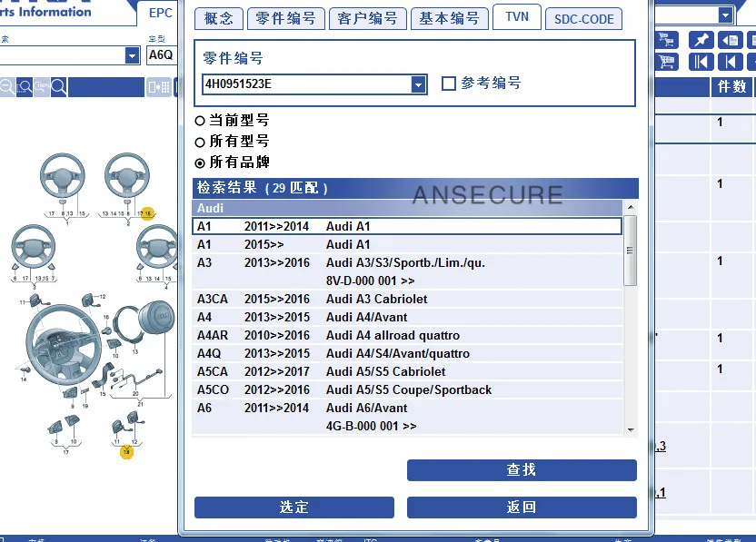Switch to the 概念 tab
Image resolution: width=756 pixels, height=542 pixels.
coord(219,19)
